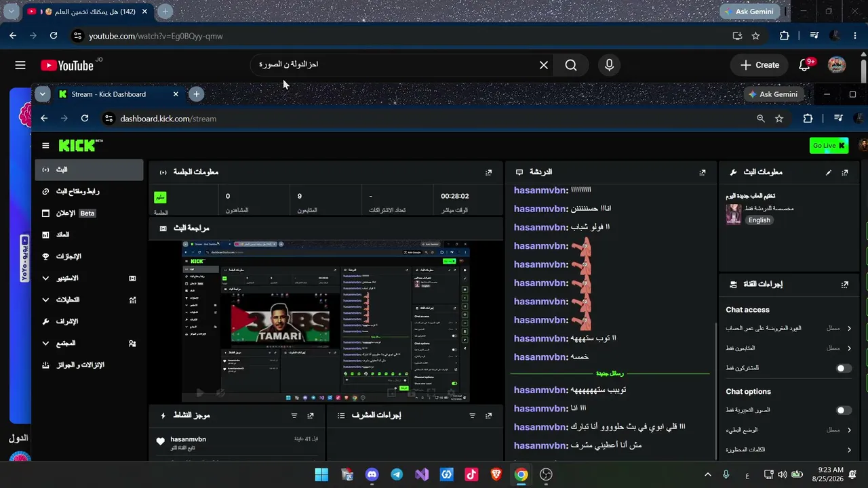Open tab search dropdown in YouTube window
868x488 pixels.
coord(12,12)
